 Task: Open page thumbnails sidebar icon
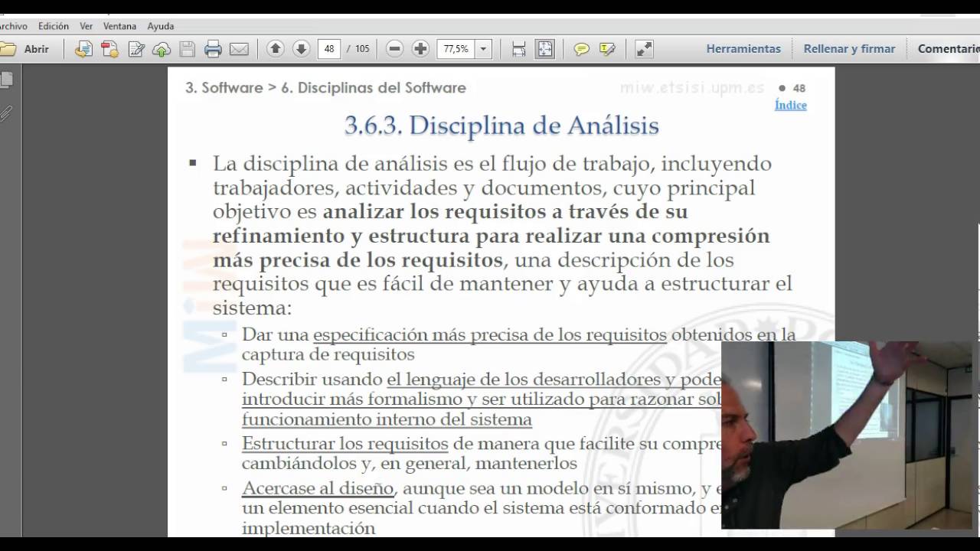[x=6, y=79]
